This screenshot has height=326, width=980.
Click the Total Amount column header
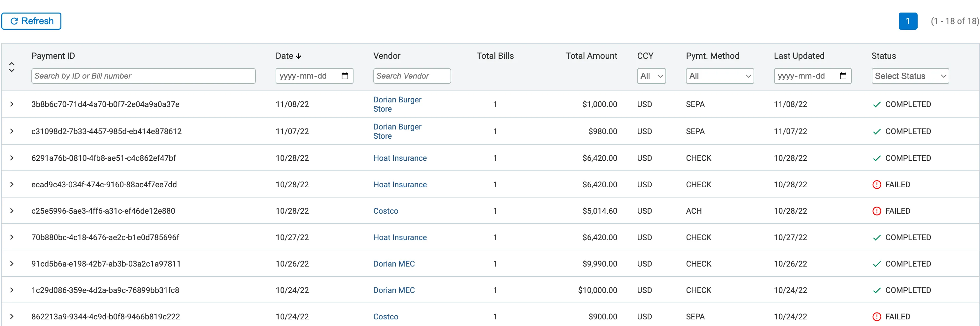(x=591, y=56)
